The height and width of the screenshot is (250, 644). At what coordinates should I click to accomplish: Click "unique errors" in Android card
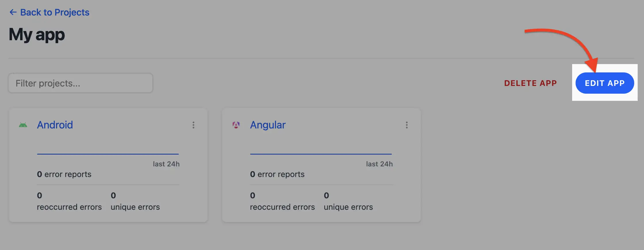click(x=135, y=207)
